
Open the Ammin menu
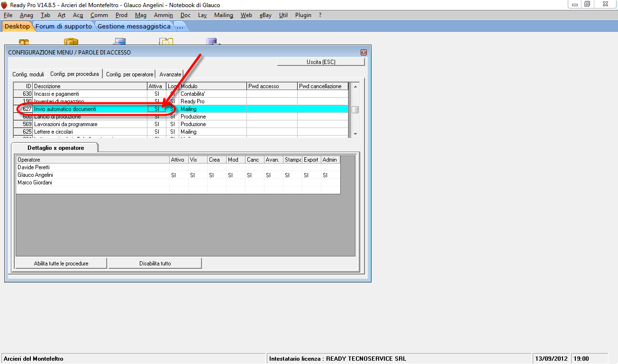[164, 15]
